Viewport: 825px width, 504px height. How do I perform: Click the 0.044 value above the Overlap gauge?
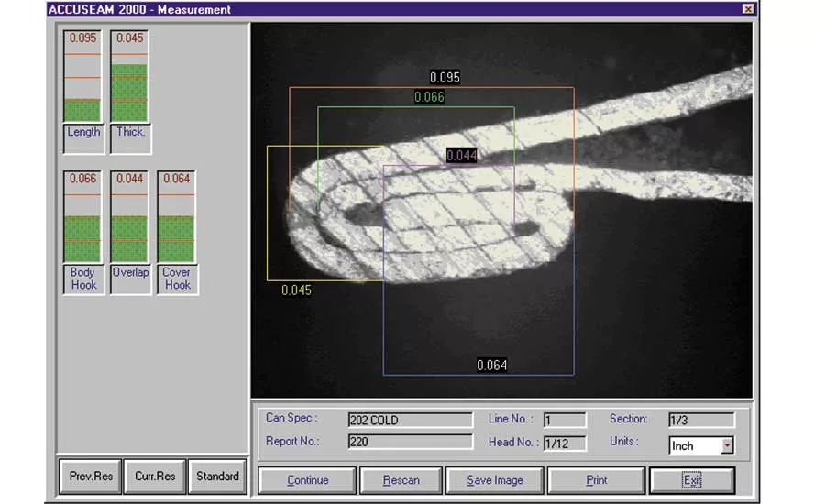point(129,179)
